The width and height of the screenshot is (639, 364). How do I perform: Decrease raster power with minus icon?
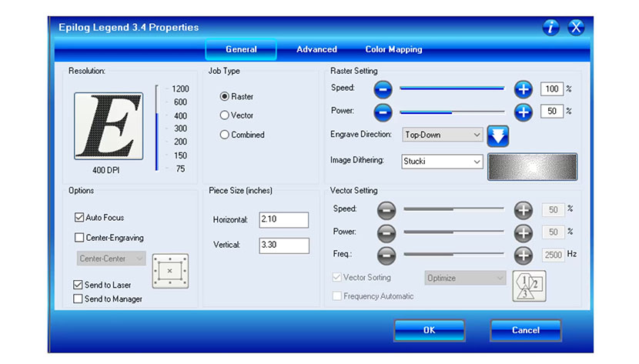(383, 112)
